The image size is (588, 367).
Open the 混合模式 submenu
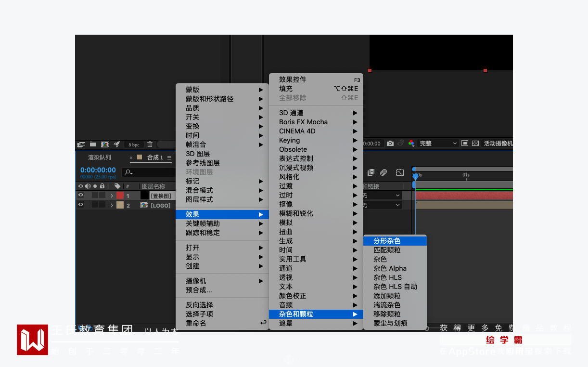click(222, 190)
